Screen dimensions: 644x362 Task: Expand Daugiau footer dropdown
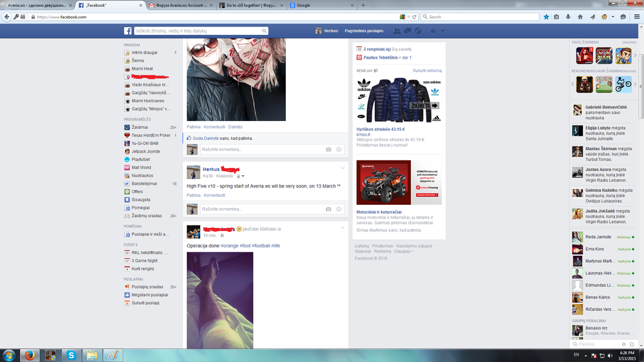point(404,251)
